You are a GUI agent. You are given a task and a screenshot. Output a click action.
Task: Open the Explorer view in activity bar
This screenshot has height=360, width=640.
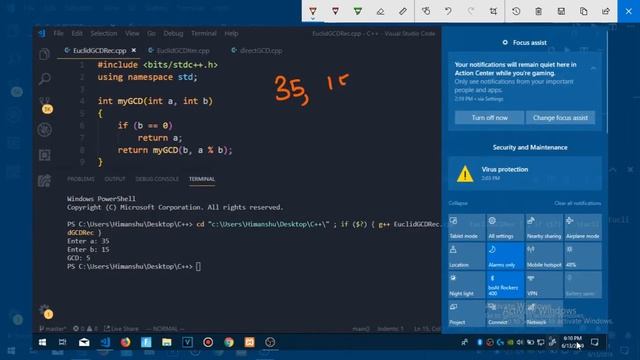(44, 54)
